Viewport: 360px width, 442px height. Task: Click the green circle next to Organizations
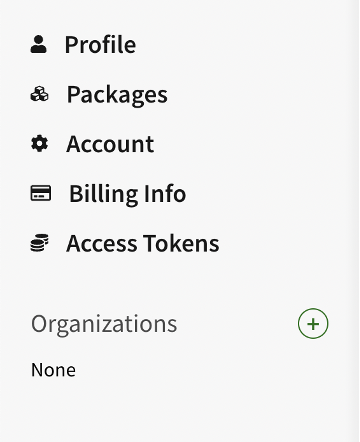[x=313, y=324]
